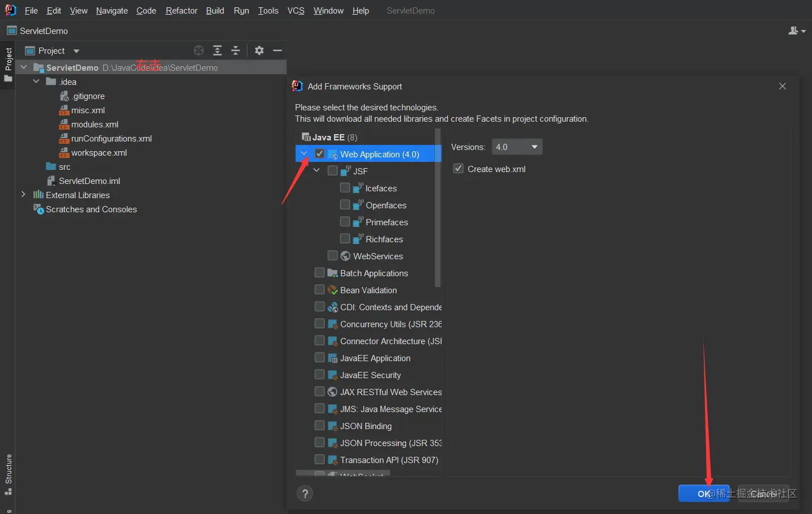
Task: Click the Cancel button
Action: 763,494
